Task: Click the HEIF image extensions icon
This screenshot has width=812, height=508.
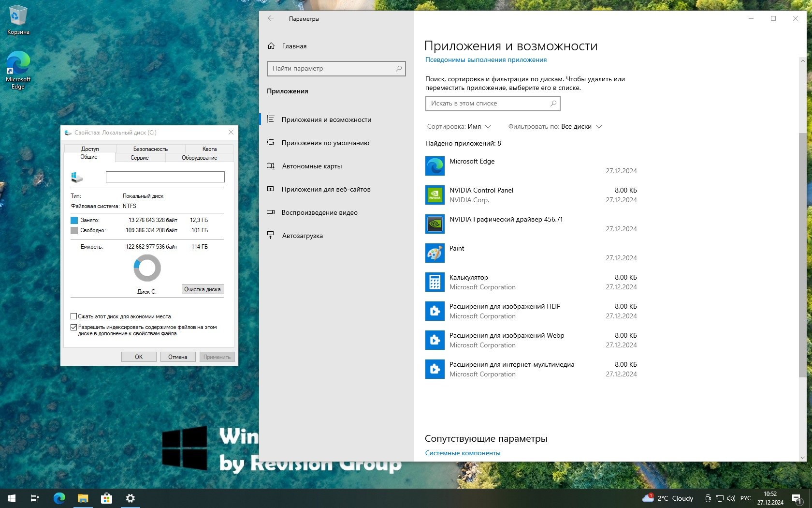Action: [435, 311]
